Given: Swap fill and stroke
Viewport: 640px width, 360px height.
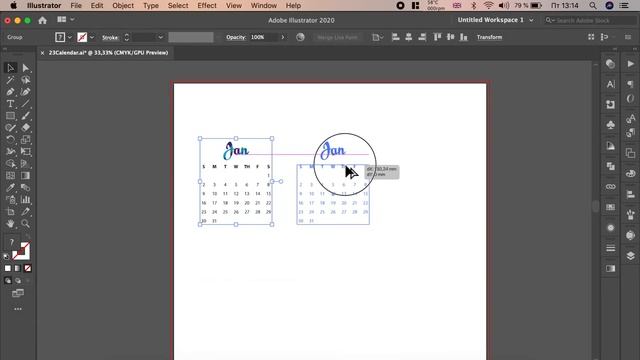Looking at the screenshot, I should coord(27,237).
